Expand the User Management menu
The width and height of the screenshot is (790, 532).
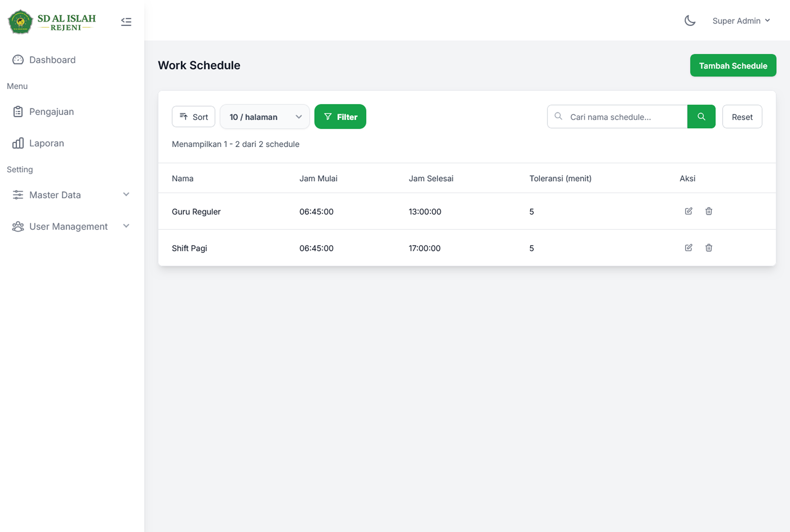[72, 226]
